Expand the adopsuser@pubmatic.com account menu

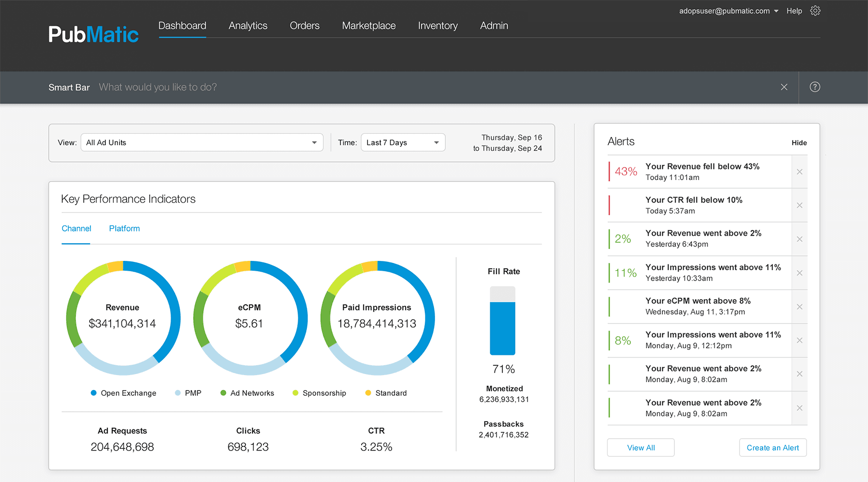click(x=729, y=11)
